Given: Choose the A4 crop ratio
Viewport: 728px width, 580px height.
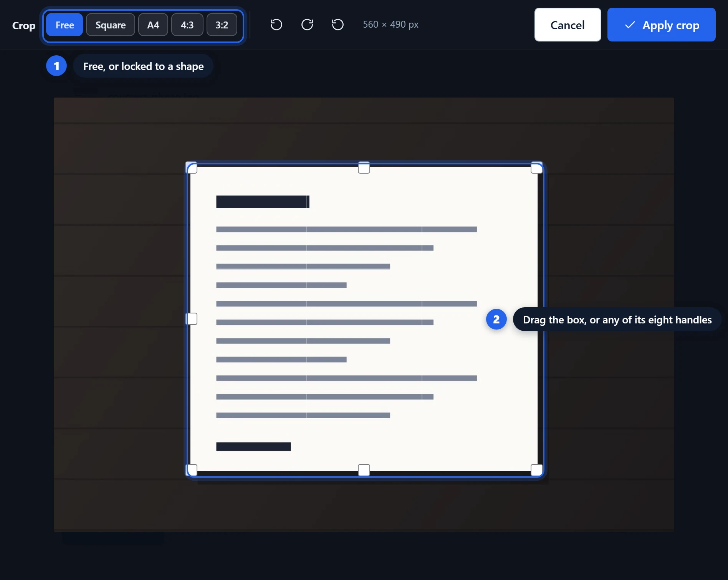Looking at the screenshot, I should pos(153,25).
